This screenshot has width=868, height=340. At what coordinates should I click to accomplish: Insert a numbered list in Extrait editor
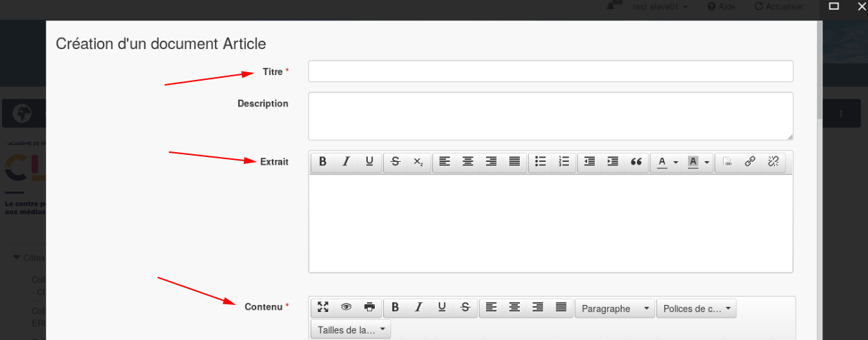coord(564,162)
